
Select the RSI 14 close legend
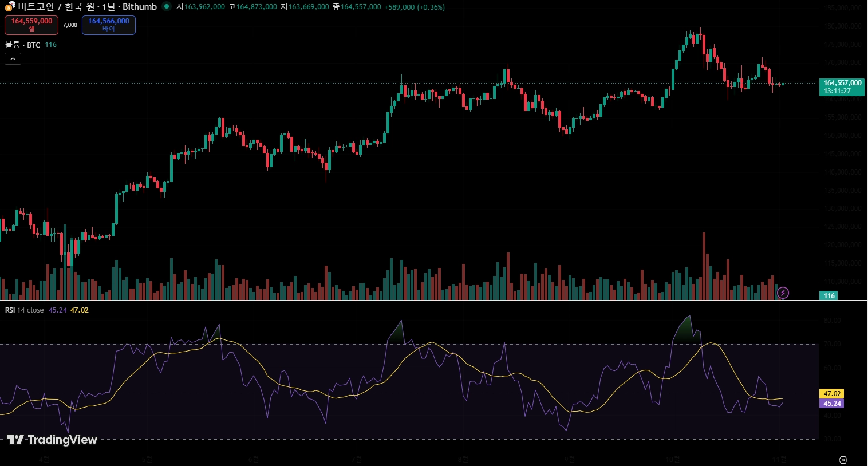click(x=25, y=310)
